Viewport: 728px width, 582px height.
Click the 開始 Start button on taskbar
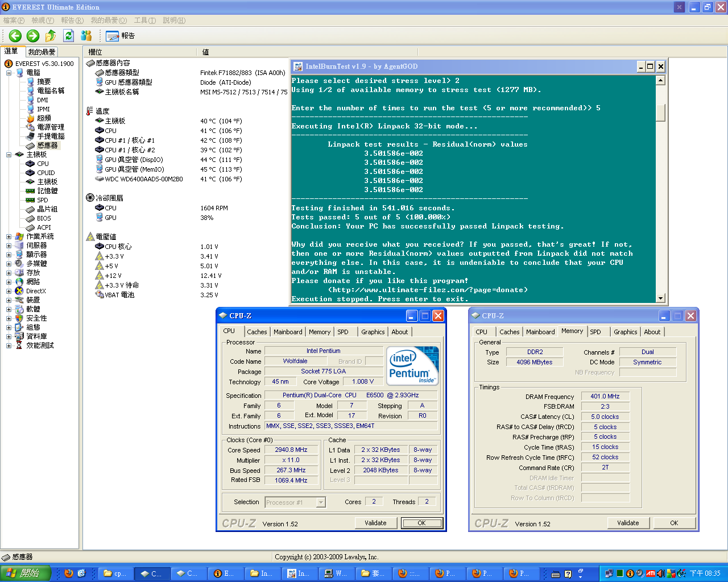pyautogui.click(x=26, y=573)
